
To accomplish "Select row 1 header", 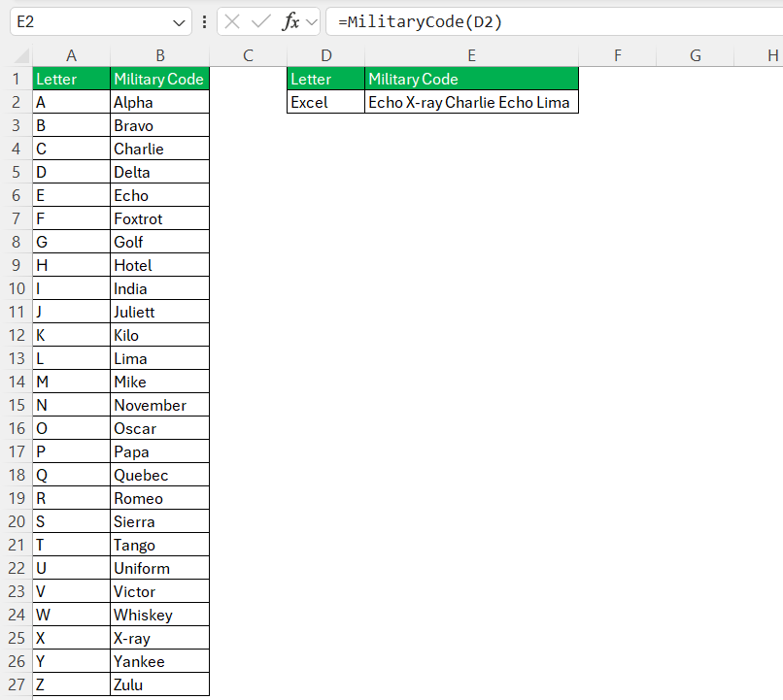I will [x=17, y=79].
